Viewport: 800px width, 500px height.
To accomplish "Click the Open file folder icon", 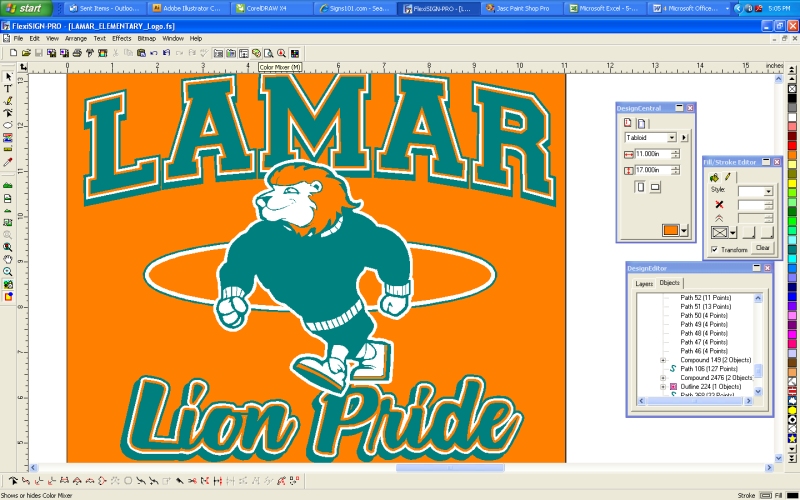I will (26, 53).
